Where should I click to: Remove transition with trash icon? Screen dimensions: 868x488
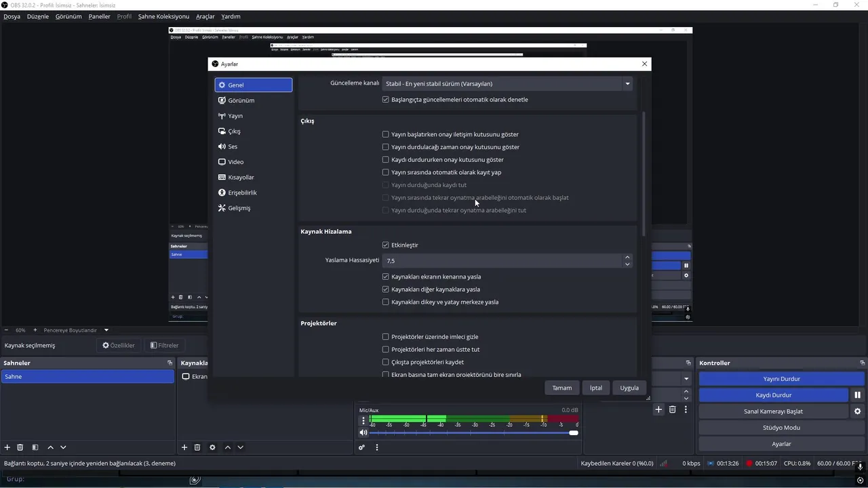673,409
